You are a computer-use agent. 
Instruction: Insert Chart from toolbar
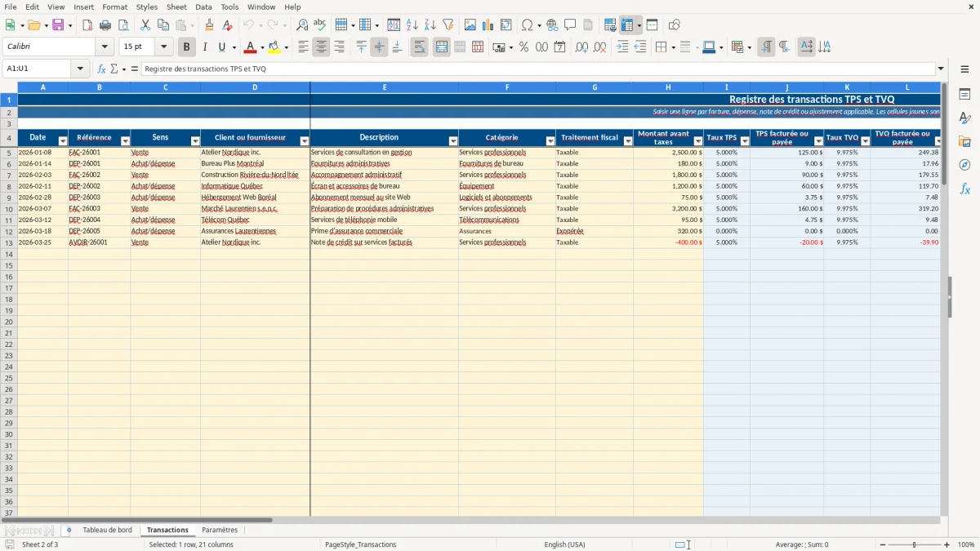(488, 25)
